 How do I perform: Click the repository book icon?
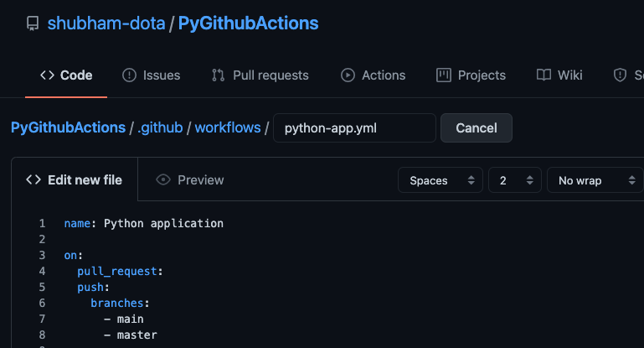(33, 23)
